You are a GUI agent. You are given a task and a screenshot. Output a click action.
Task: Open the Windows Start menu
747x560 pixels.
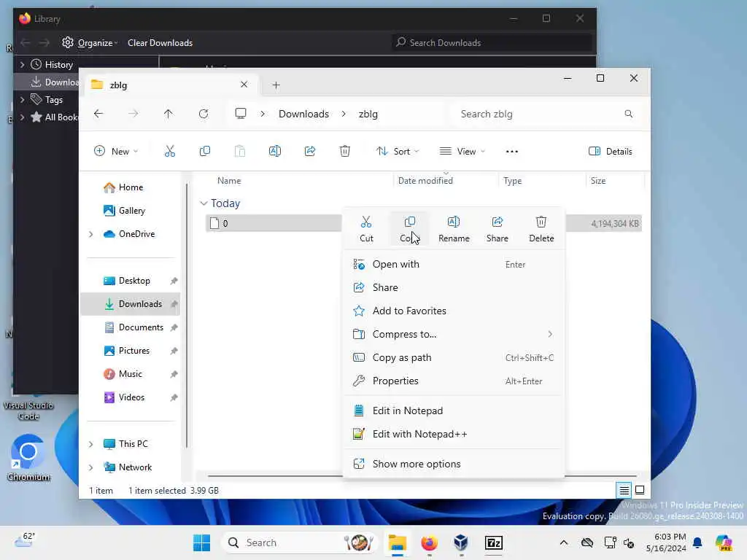coord(201,542)
